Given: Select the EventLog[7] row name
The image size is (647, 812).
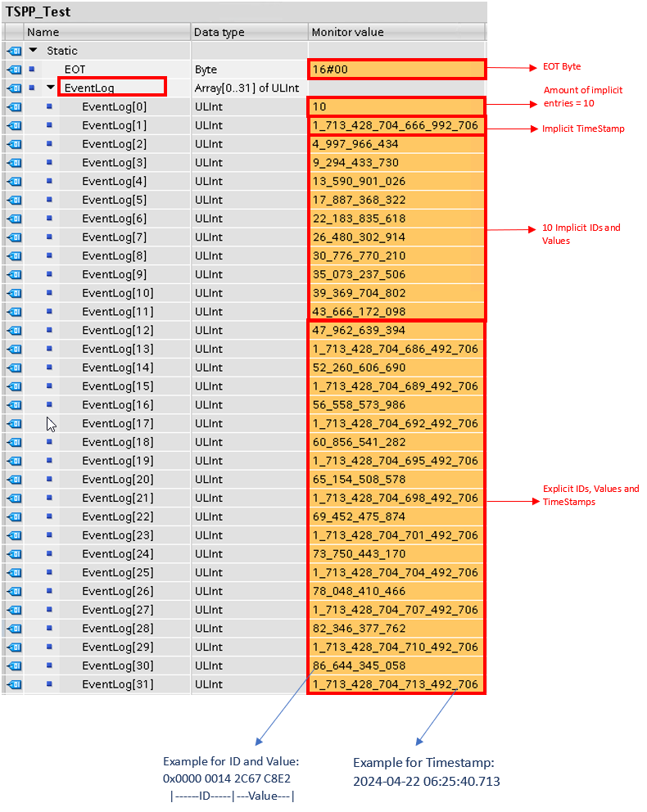Looking at the screenshot, I should 114,237.
